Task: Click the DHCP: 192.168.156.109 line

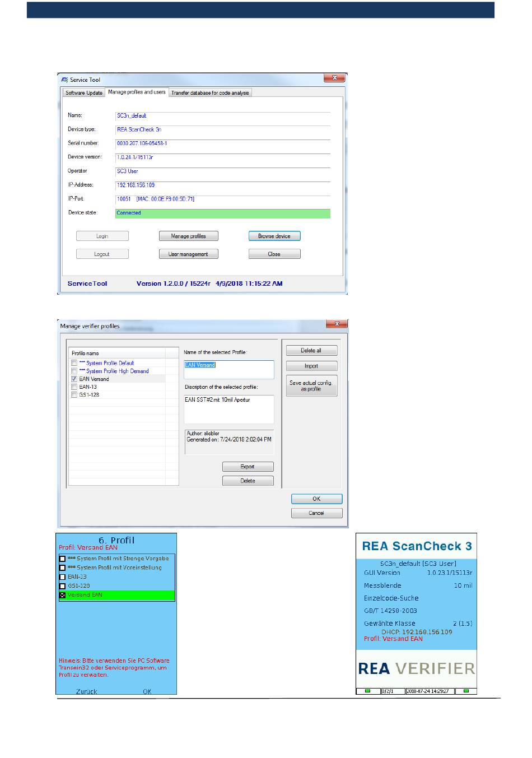Action: (x=417, y=632)
